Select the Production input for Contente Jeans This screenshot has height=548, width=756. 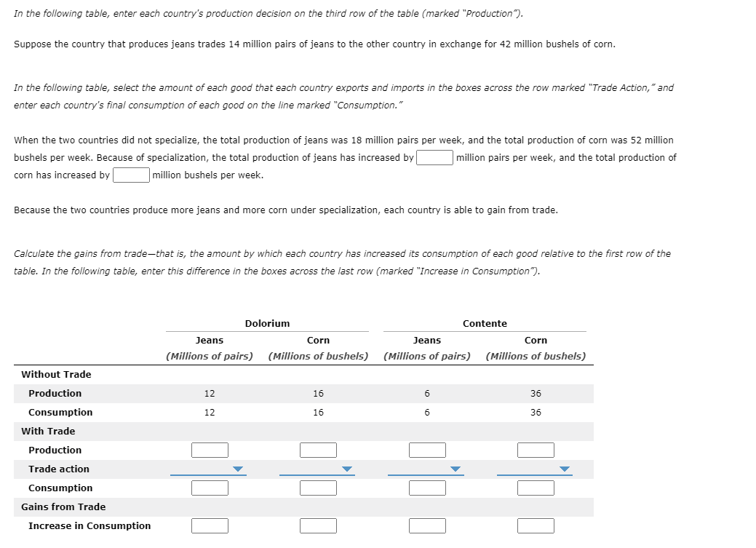[x=427, y=450]
